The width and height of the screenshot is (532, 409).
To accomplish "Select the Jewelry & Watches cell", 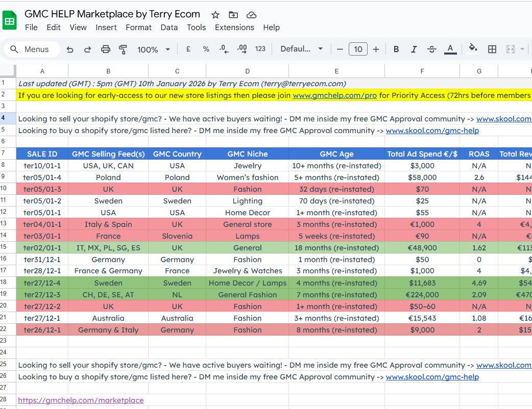I will (x=247, y=271).
